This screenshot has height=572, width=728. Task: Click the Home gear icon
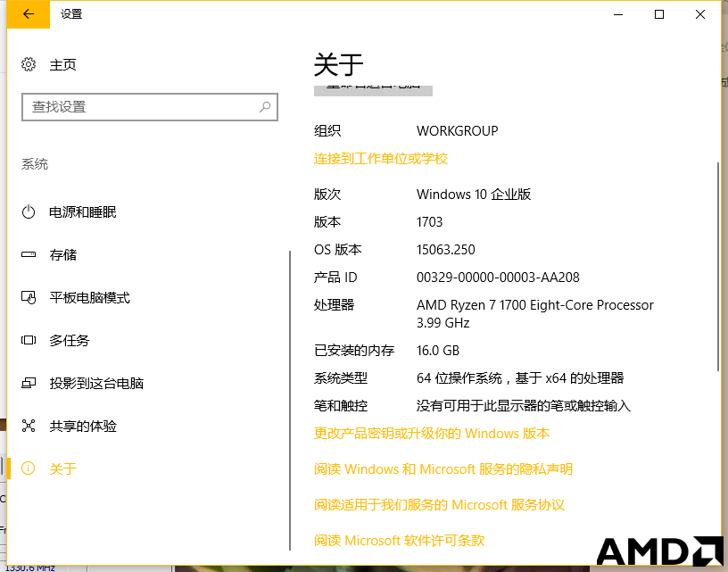[29, 64]
